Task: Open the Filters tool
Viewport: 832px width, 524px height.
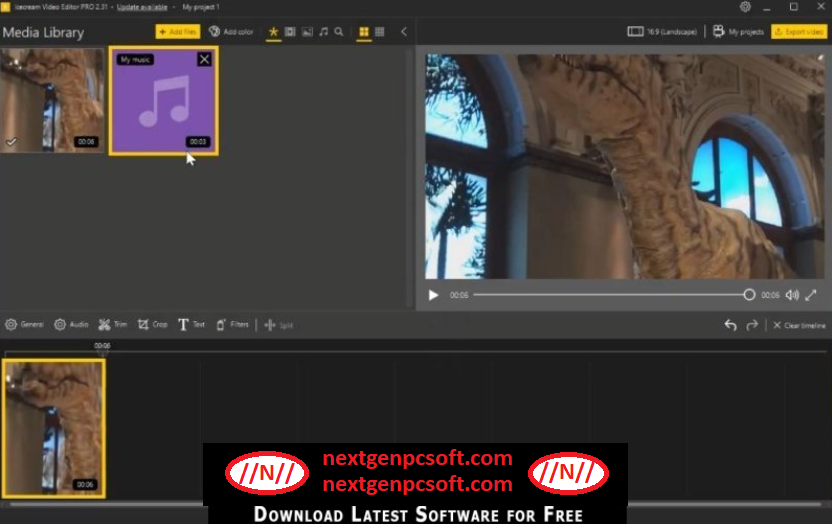Action: pyautogui.click(x=232, y=325)
